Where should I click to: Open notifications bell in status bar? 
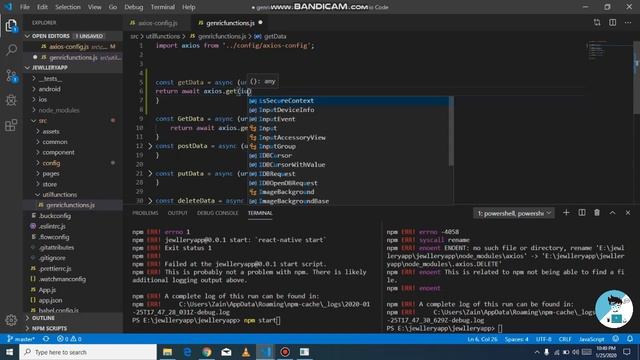[630, 339]
